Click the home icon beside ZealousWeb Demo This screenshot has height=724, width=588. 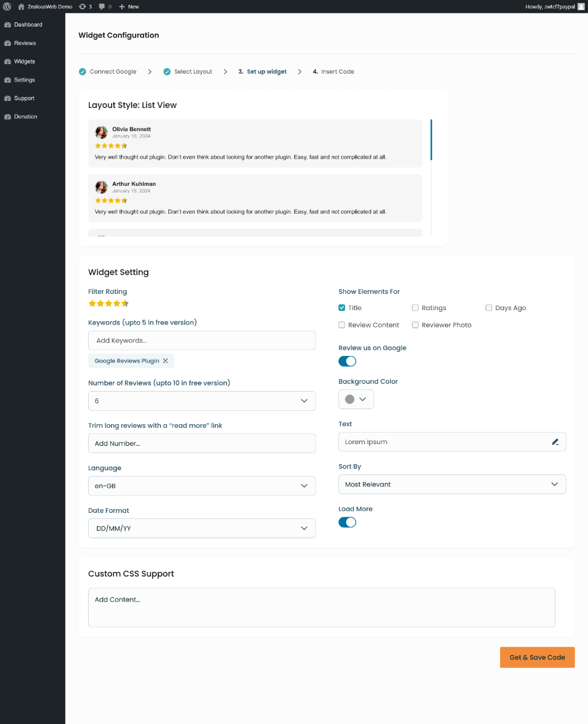(x=21, y=7)
